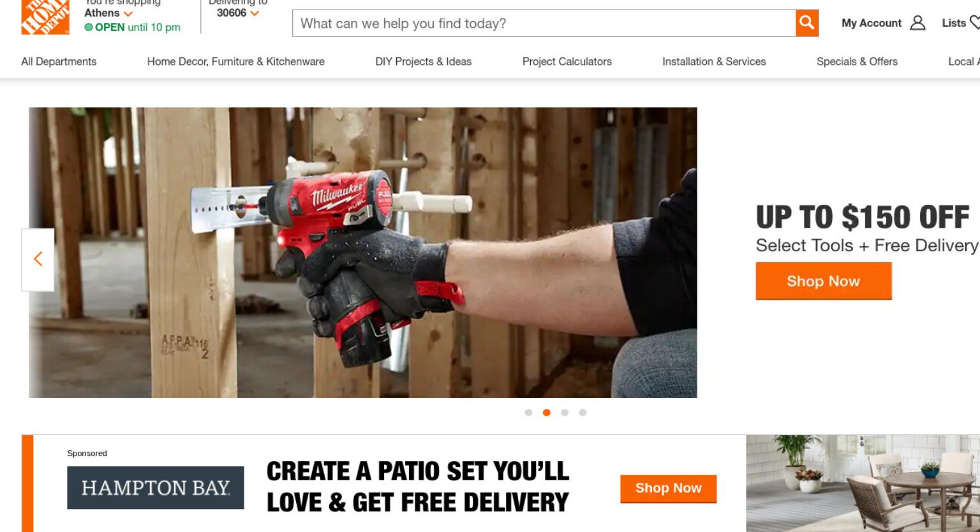The width and height of the screenshot is (980, 532).
Task: Open the All Departments menu
Action: pyautogui.click(x=59, y=62)
